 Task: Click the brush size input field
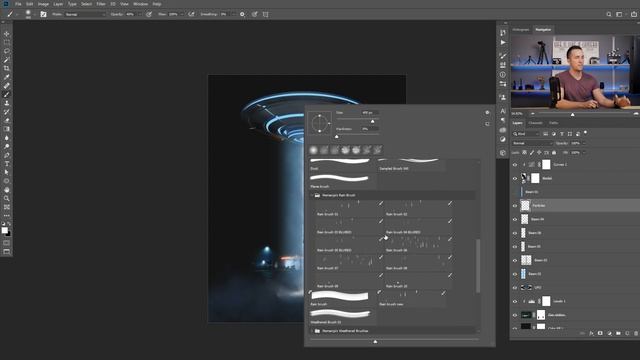[x=370, y=113]
